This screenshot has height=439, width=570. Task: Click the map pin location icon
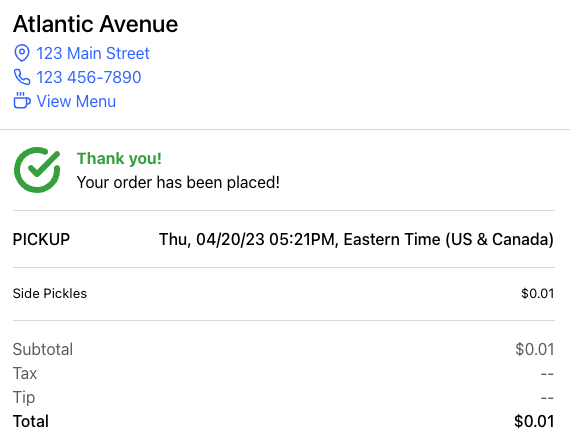click(22, 53)
